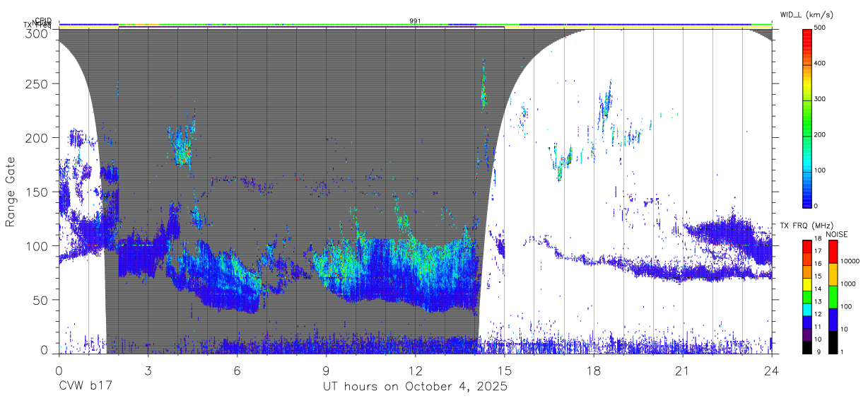Click the 15 tick on UT hours axis

[x=505, y=371]
